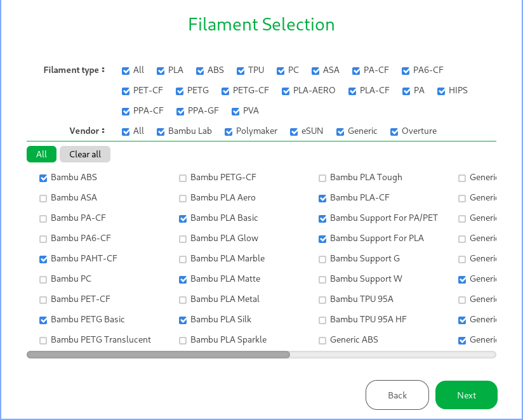Select Generic ABS filament

pyautogui.click(x=322, y=340)
